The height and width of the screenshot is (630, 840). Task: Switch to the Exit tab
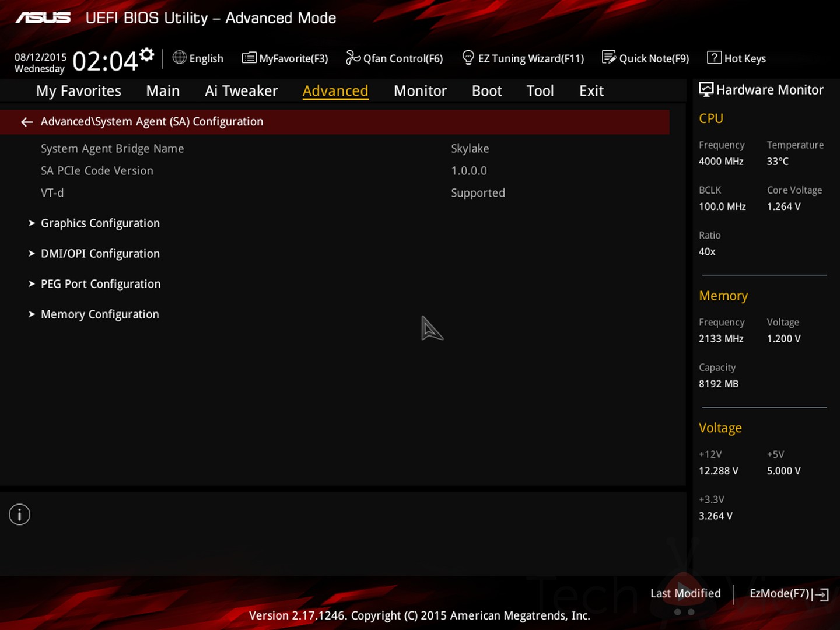(x=591, y=91)
